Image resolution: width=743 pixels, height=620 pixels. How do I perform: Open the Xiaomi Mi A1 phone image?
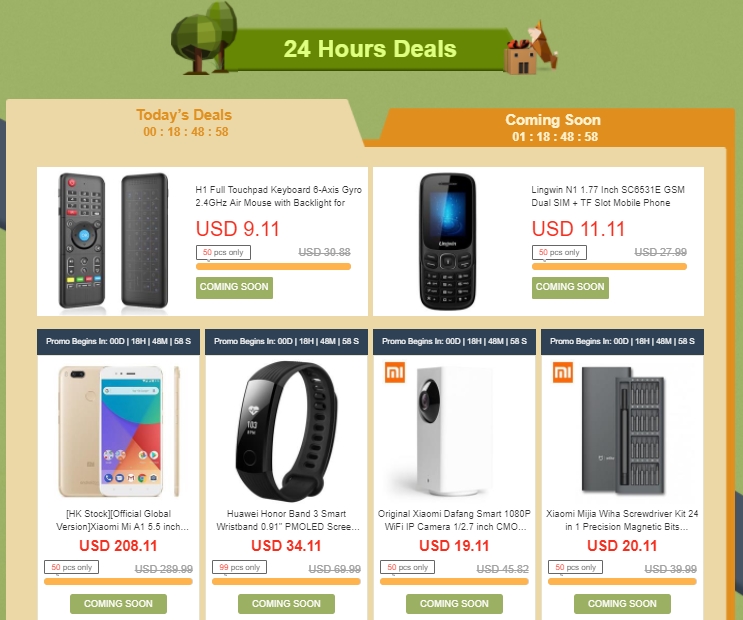click(x=118, y=431)
